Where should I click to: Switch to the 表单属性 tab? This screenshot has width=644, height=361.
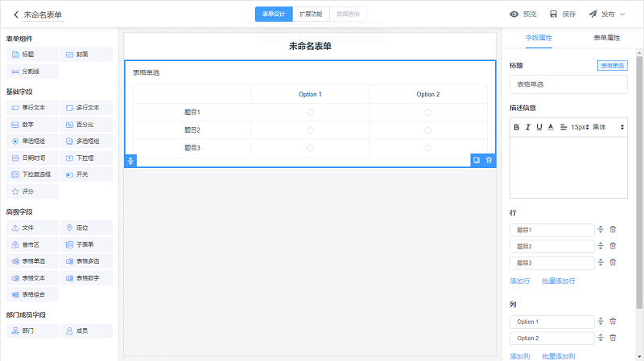click(606, 38)
